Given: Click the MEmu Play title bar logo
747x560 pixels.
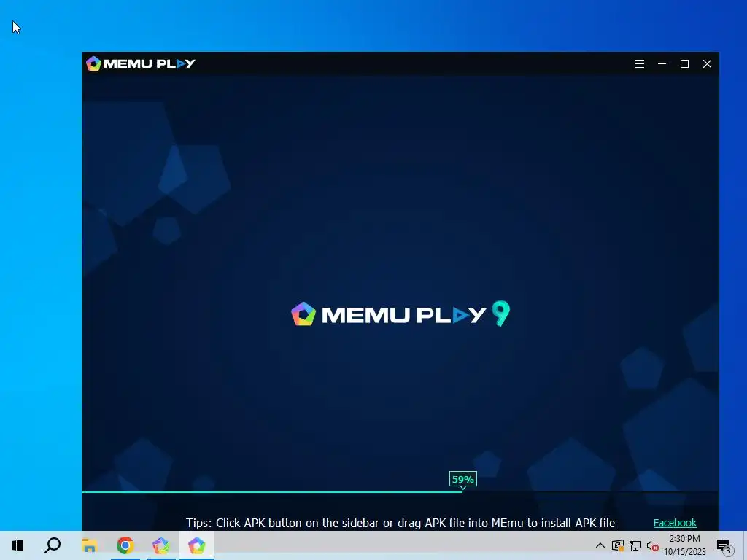Looking at the screenshot, I should click(x=141, y=63).
